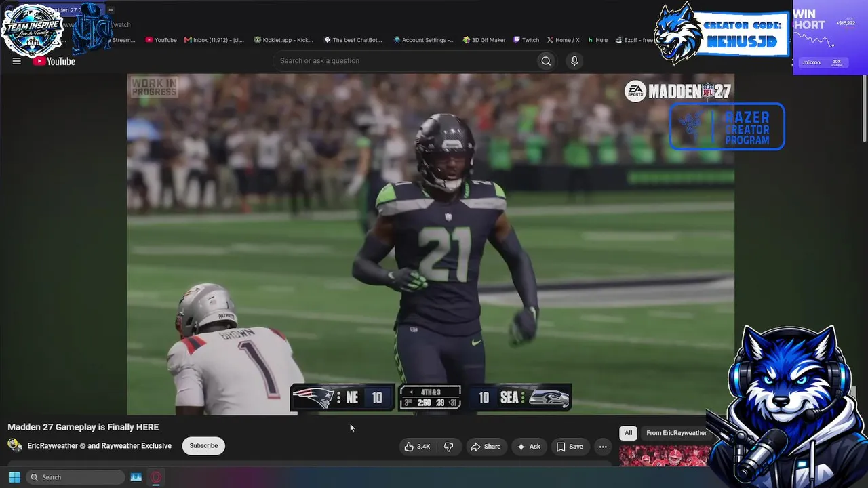This screenshot has width=868, height=488.
Task: Open the Gmail Inbox bookmark
Action: click(214, 40)
